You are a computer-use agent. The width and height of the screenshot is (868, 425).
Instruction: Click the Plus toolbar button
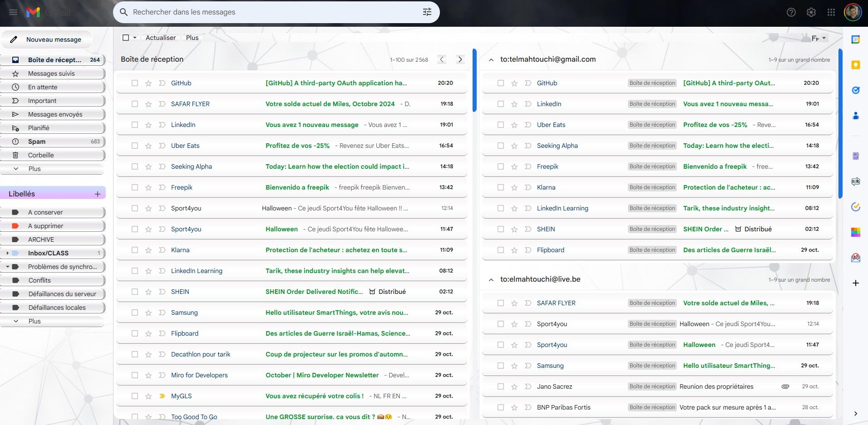(x=192, y=38)
